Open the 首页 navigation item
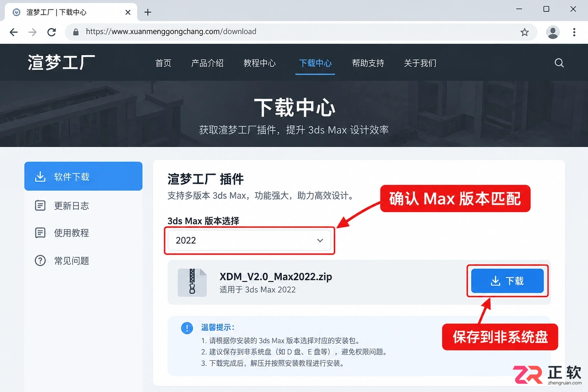 click(x=163, y=63)
